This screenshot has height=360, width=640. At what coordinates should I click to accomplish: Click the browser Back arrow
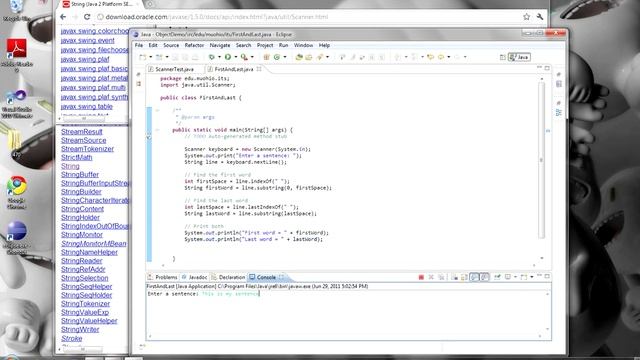[63, 17]
